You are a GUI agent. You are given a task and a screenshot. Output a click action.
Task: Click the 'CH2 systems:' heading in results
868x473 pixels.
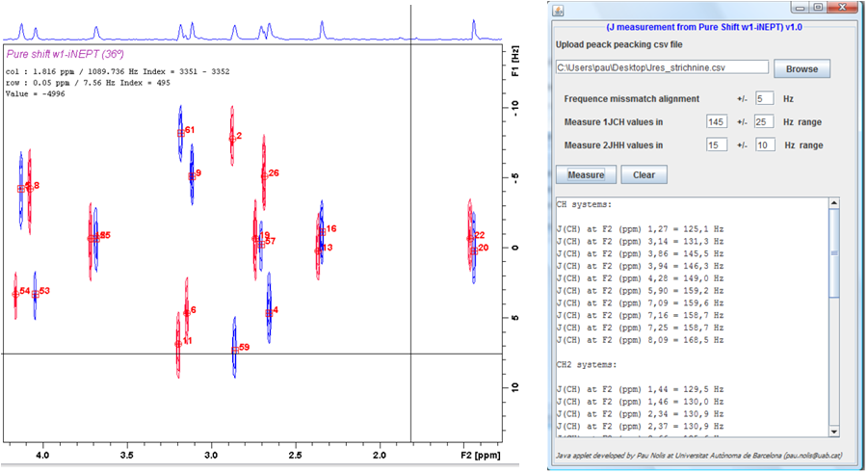click(587, 364)
